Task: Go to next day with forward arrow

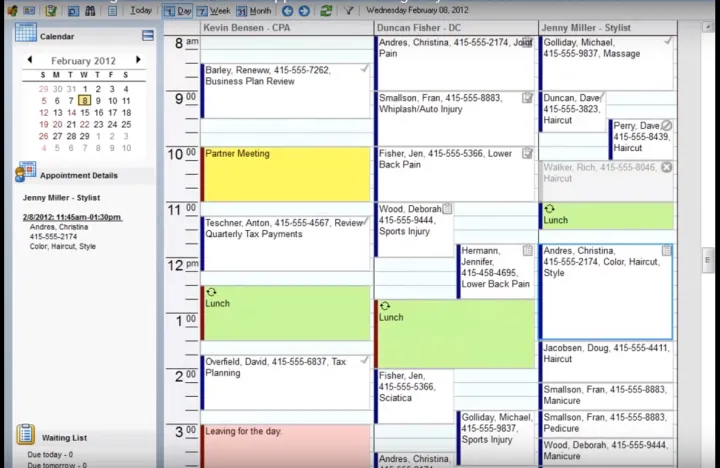Action: pos(304,11)
